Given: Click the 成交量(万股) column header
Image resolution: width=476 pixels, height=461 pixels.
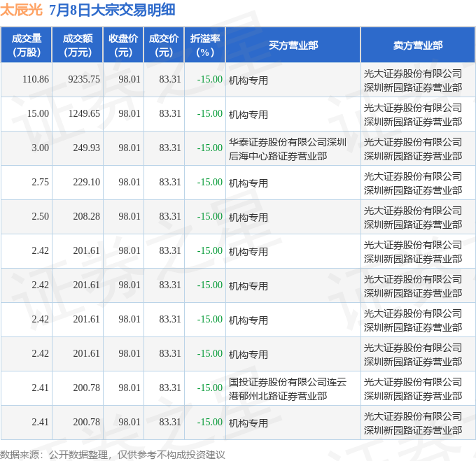Looking at the screenshot, I should point(27,45).
